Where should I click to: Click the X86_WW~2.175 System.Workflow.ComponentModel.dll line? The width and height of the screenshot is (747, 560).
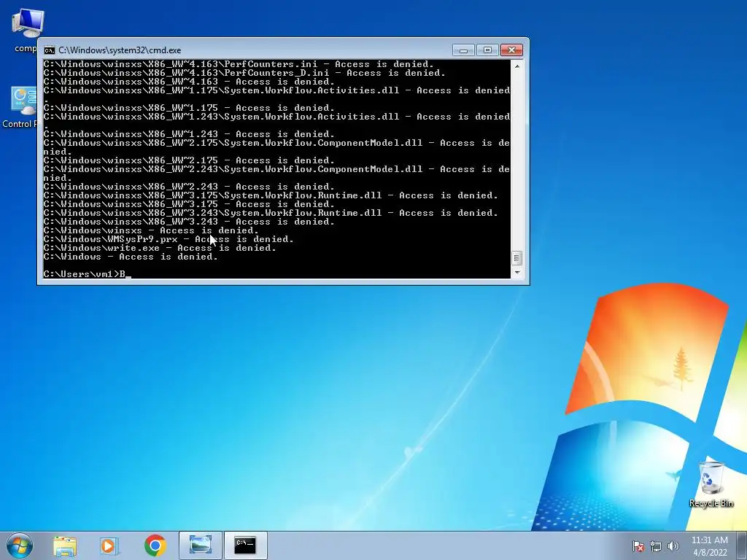[x=276, y=147]
